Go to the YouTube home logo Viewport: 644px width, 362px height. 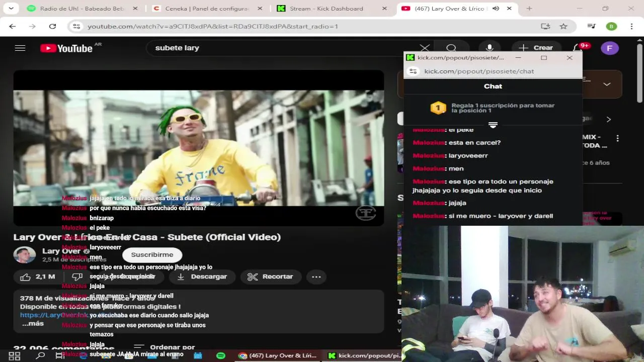[x=66, y=48]
